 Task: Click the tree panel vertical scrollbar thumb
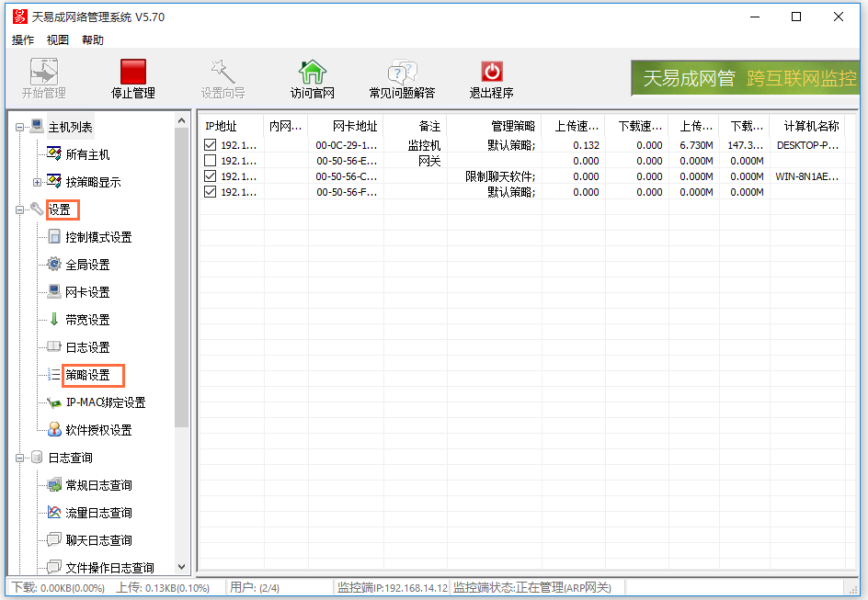point(181,277)
